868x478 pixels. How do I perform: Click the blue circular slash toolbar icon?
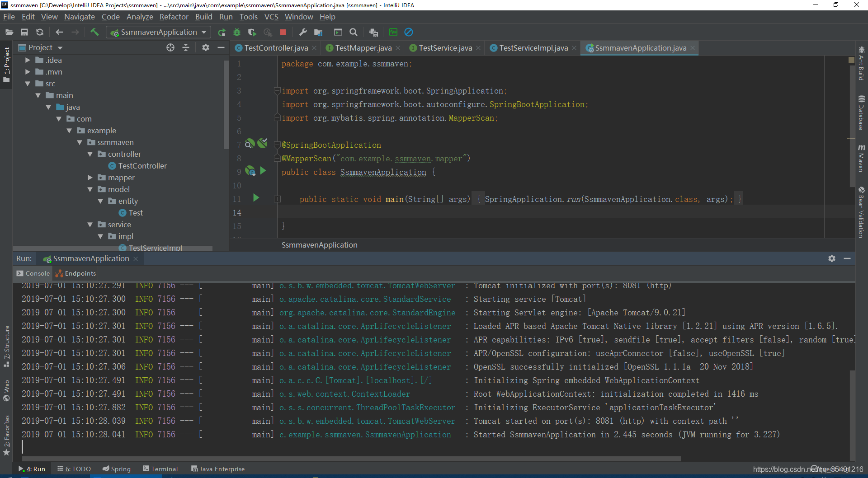409,32
